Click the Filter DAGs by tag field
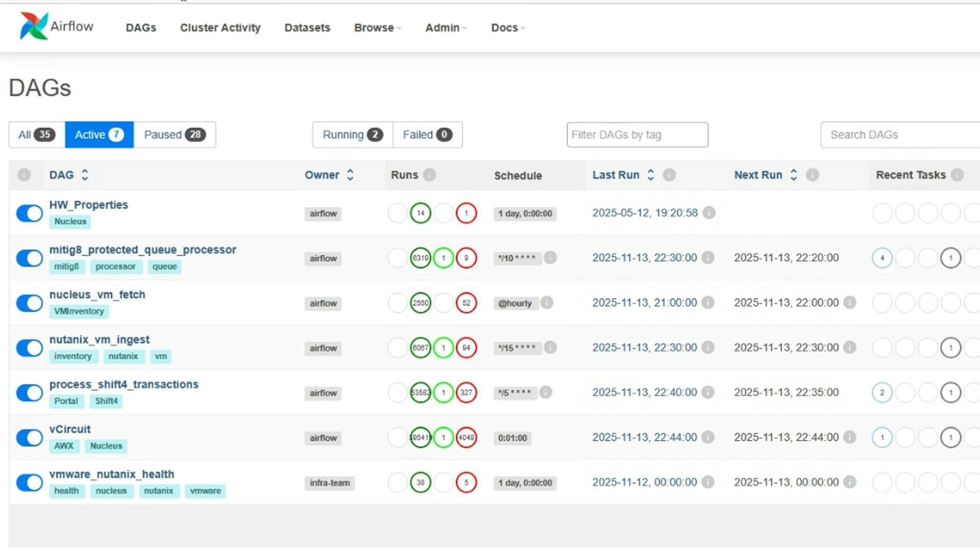980x551 pixels. tap(637, 135)
